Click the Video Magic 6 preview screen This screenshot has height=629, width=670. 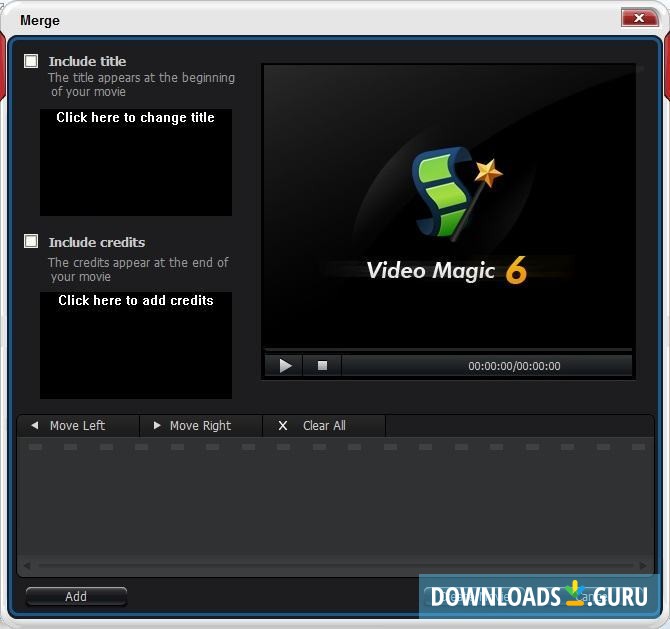(x=448, y=206)
